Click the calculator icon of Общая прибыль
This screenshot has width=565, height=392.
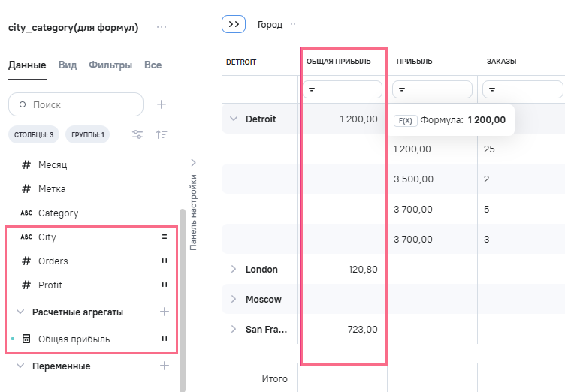click(26, 339)
